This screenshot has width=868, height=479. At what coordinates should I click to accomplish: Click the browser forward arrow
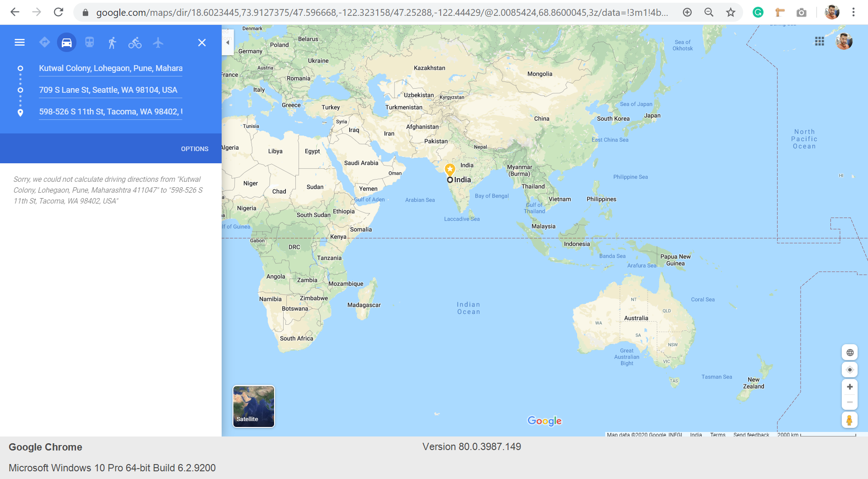[37, 12]
